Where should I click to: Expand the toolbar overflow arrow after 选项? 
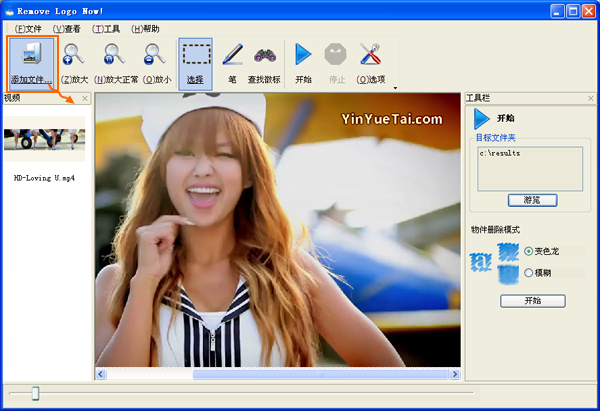395,87
